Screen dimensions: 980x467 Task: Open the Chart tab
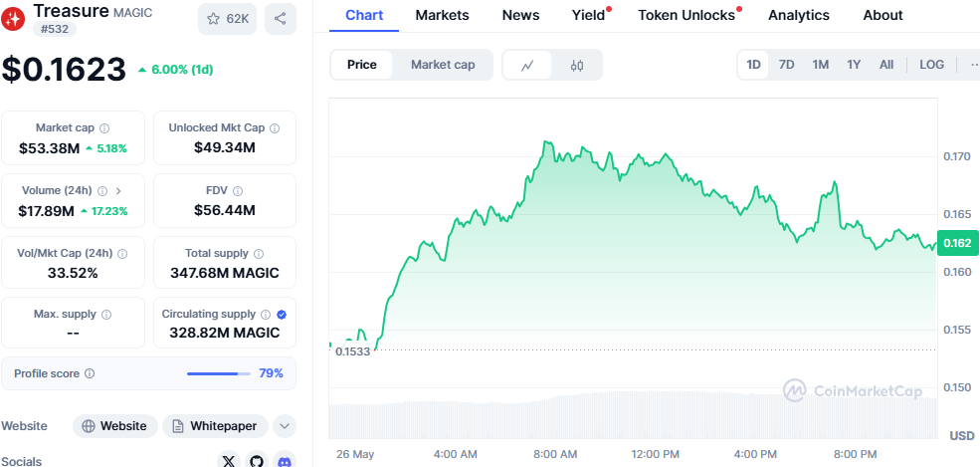pyautogui.click(x=364, y=15)
